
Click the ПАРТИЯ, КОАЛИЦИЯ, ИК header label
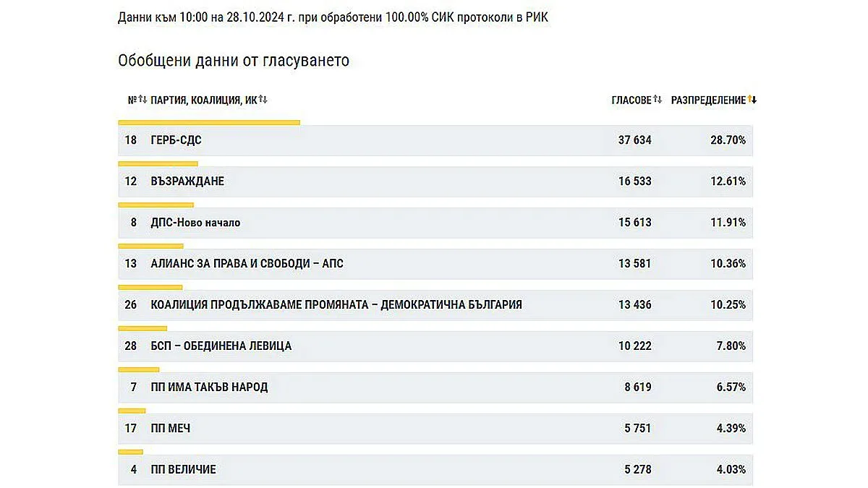coord(203,100)
